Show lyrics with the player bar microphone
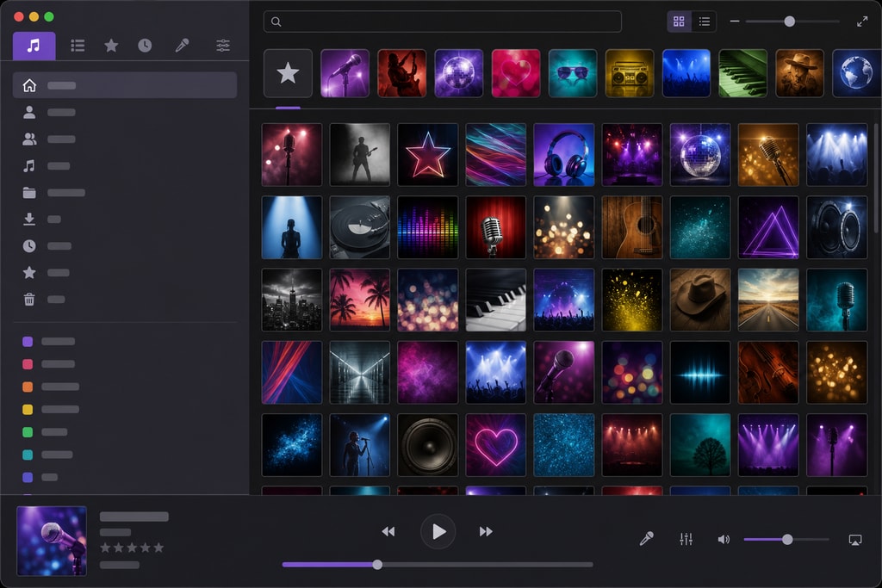This screenshot has width=882, height=588. (x=646, y=539)
